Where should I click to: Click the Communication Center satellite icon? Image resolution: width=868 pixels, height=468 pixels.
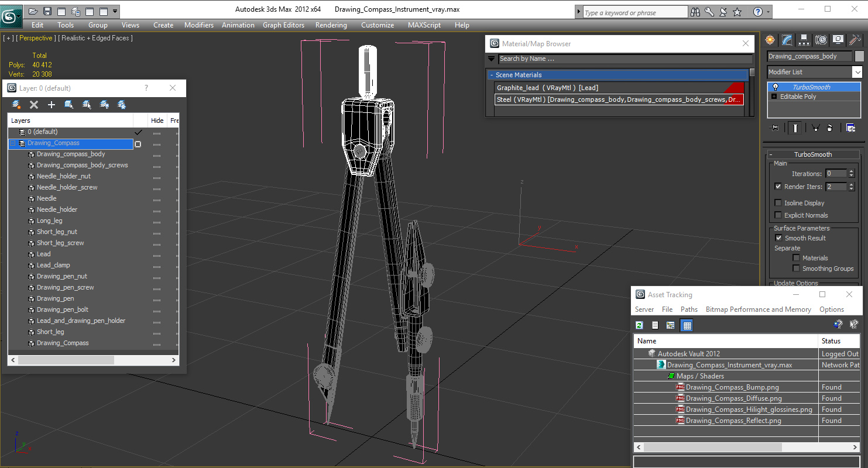[723, 12]
